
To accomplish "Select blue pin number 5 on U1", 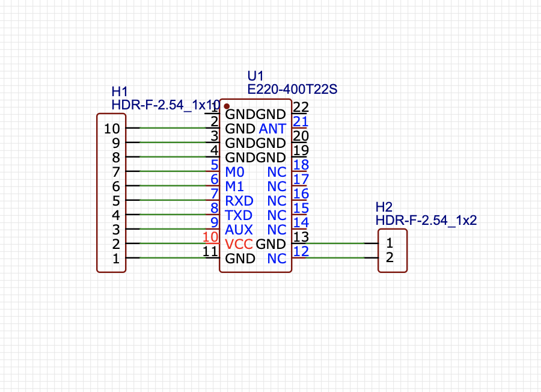I will click(x=215, y=165).
